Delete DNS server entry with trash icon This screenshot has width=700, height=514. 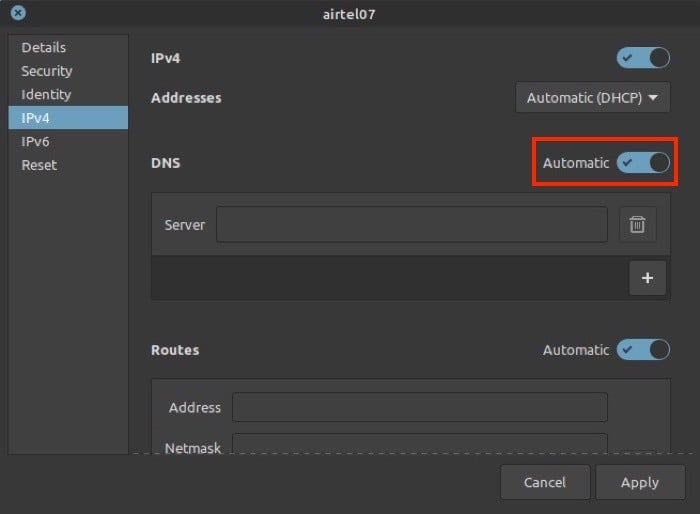tap(638, 224)
